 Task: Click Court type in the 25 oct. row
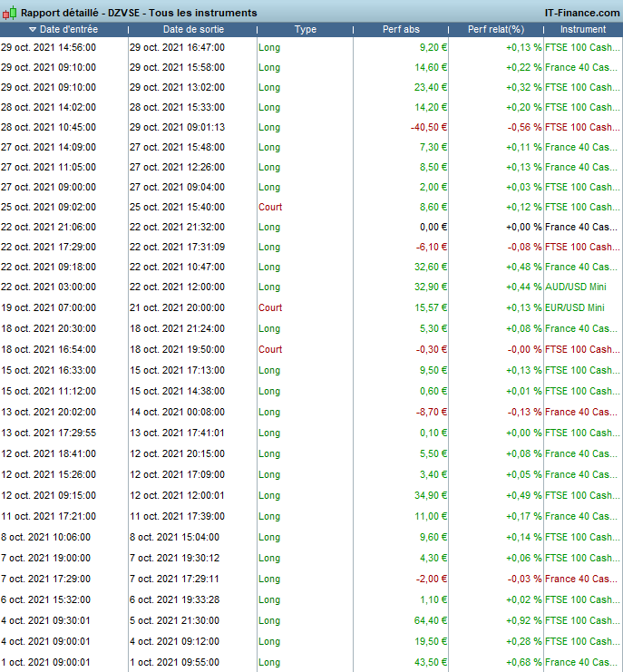click(270, 207)
